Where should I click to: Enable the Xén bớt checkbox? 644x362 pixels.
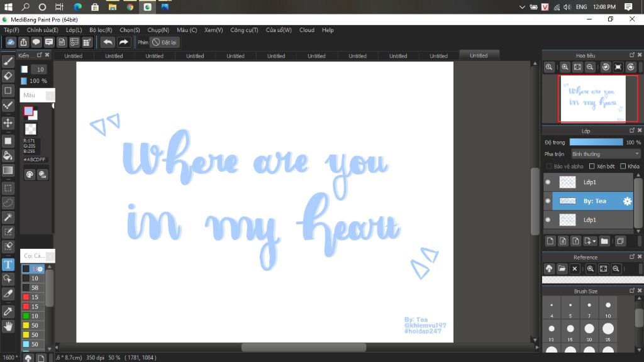pyautogui.click(x=592, y=166)
